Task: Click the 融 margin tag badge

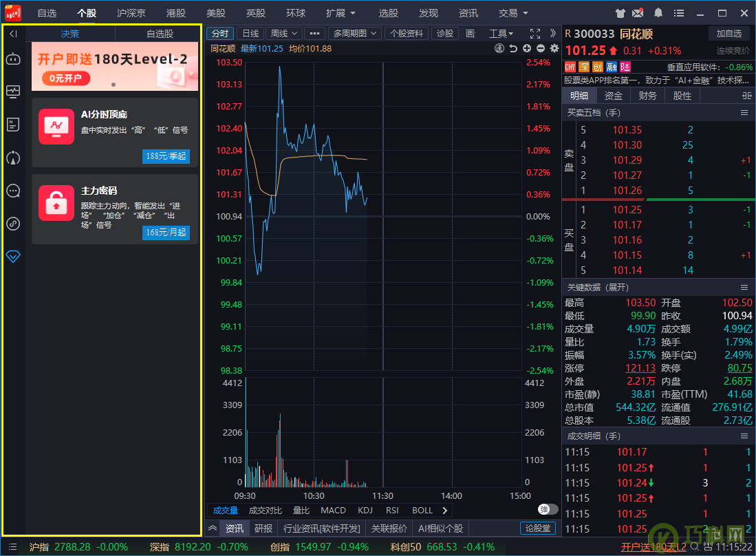Action: click(x=612, y=67)
